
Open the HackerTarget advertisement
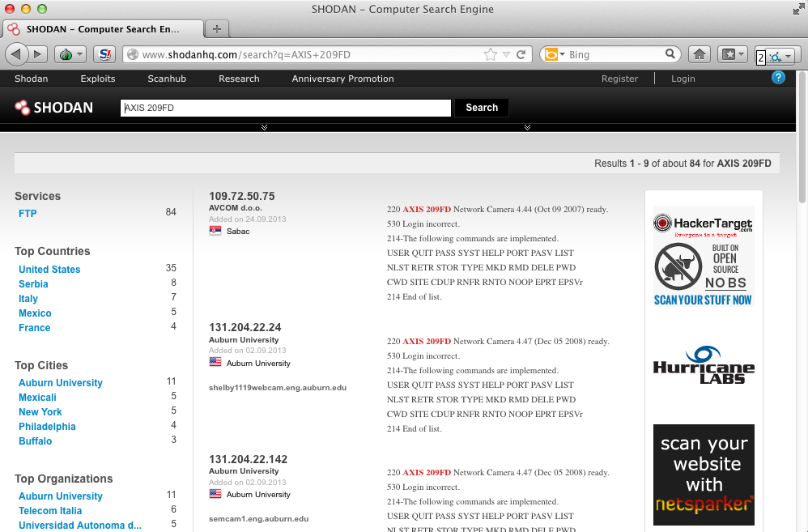[x=704, y=256]
